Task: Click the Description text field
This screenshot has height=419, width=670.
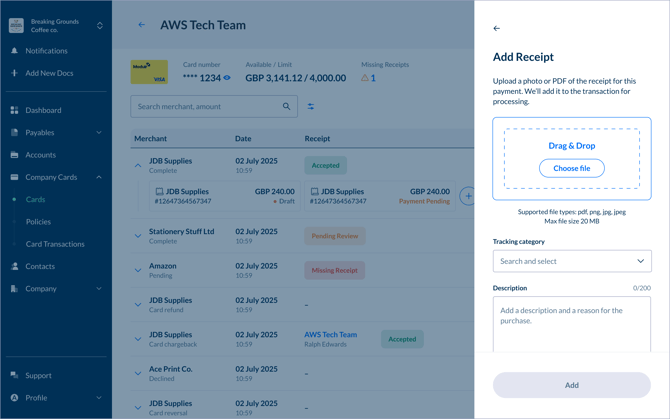Action: [x=572, y=325]
